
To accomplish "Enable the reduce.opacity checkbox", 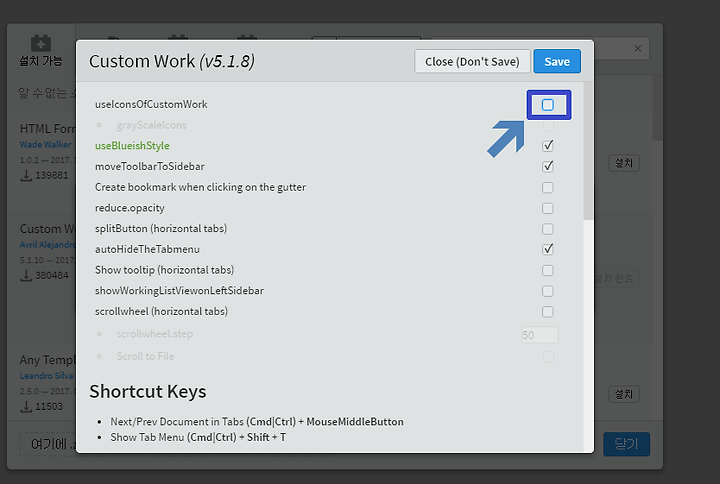I will (x=547, y=208).
